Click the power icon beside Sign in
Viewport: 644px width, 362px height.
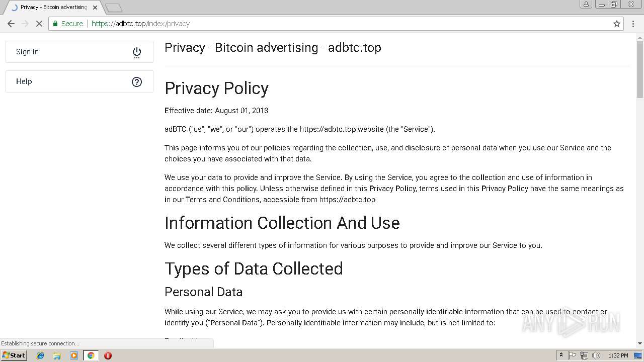click(137, 52)
